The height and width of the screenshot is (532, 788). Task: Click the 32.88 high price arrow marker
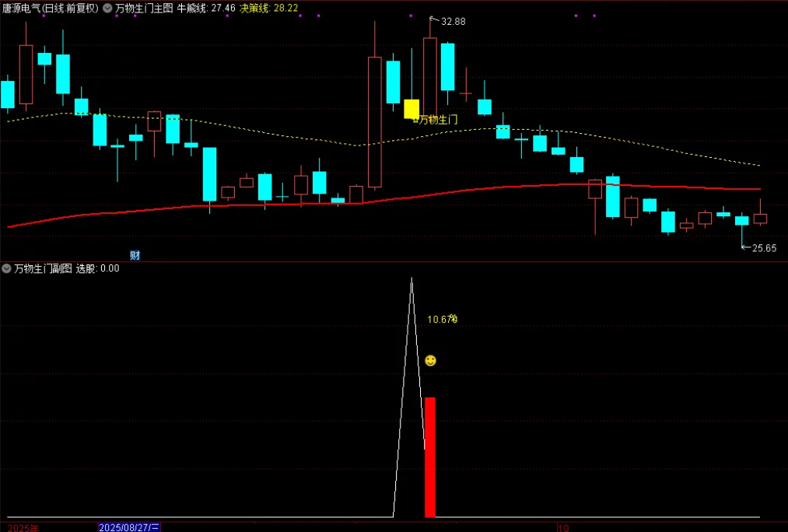coord(448,21)
